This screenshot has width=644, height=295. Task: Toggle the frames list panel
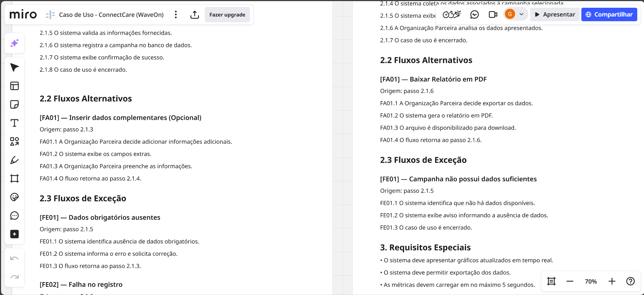pos(551,281)
